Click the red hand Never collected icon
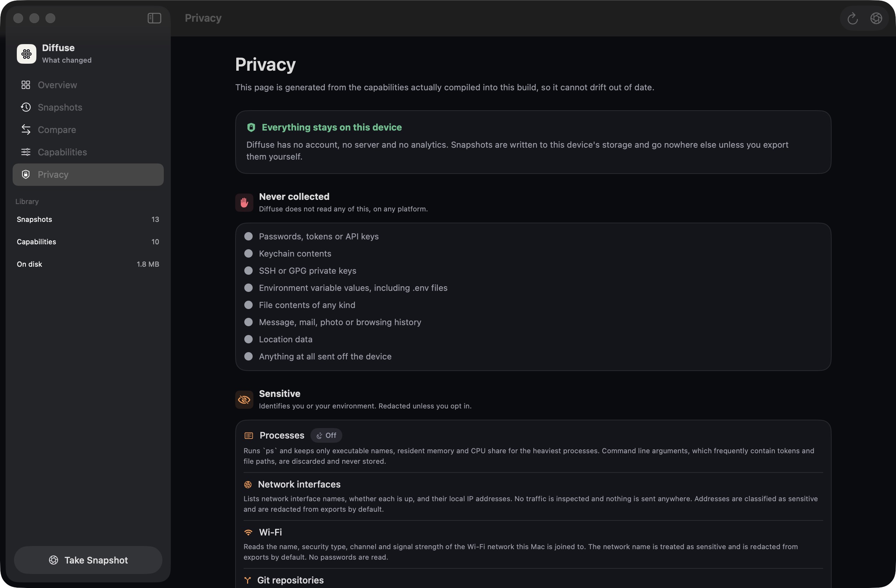Viewport: 896px width, 588px height. [x=244, y=203]
